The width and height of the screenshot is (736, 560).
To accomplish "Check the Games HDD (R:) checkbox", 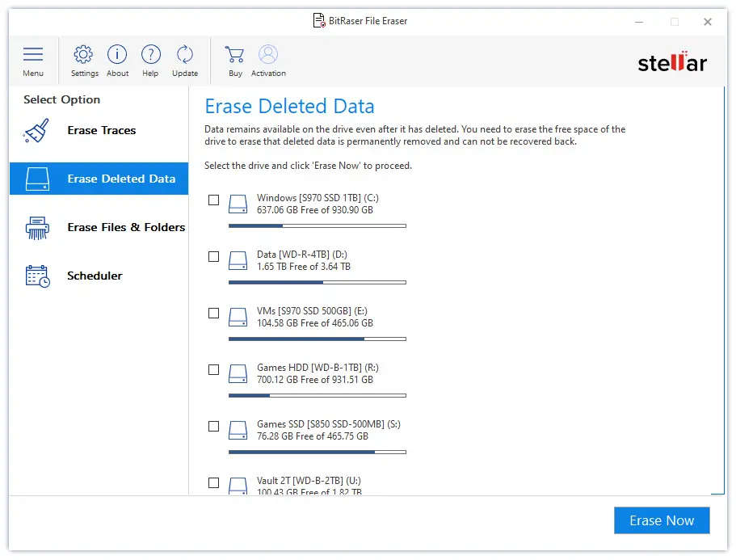I will point(213,370).
